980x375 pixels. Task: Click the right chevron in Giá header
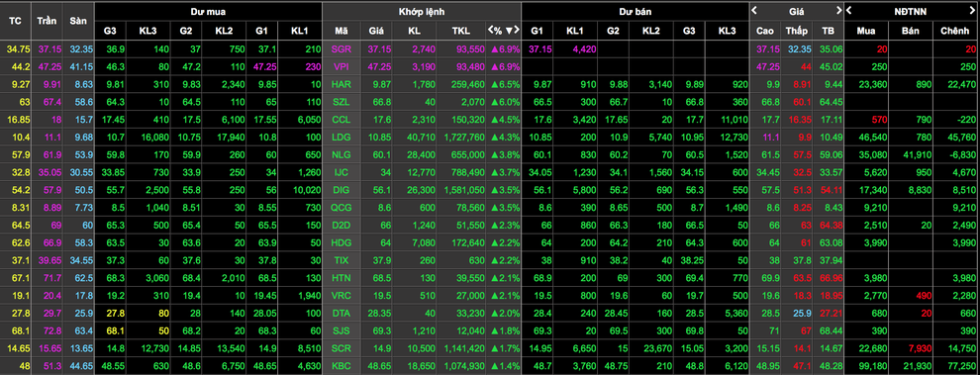tap(838, 10)
